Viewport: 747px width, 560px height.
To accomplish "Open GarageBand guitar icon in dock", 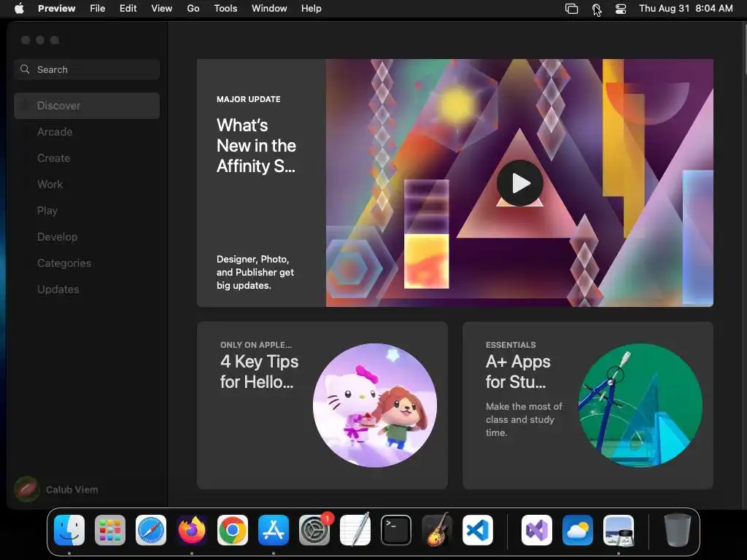I will point(437,530).
